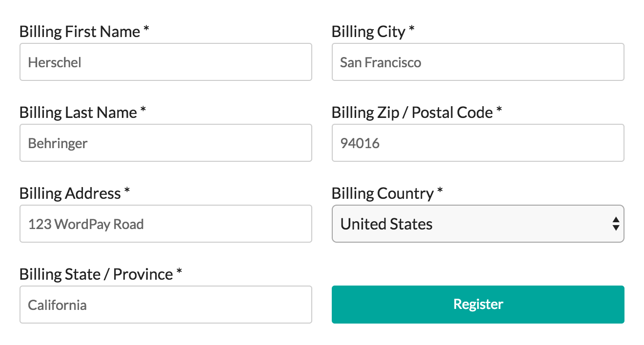Click the "Billing City" label
The width and height of the screenshot is (644, 345).
[368, 32]
